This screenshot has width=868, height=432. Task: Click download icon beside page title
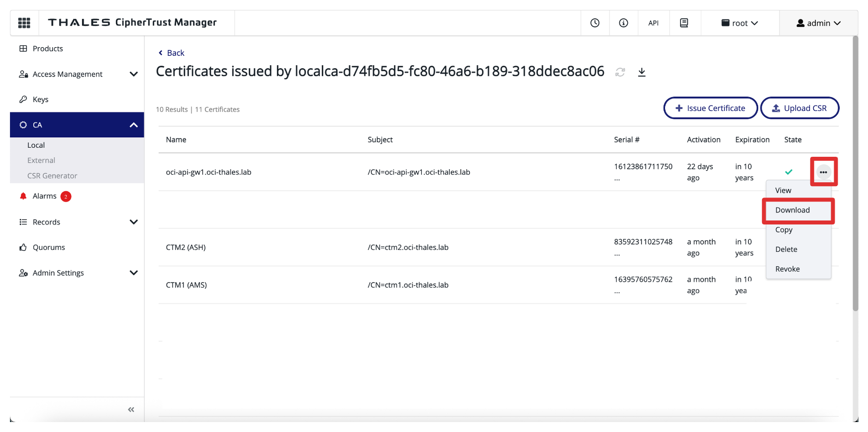click(642, 72)
